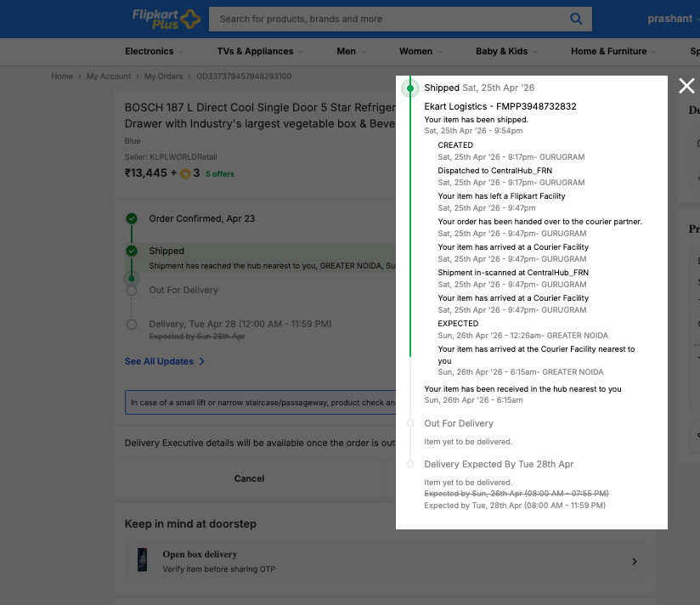Click the Shipped green checkmark icon
The height and width of the screenshot is (605, 700).
click(131, 251)
